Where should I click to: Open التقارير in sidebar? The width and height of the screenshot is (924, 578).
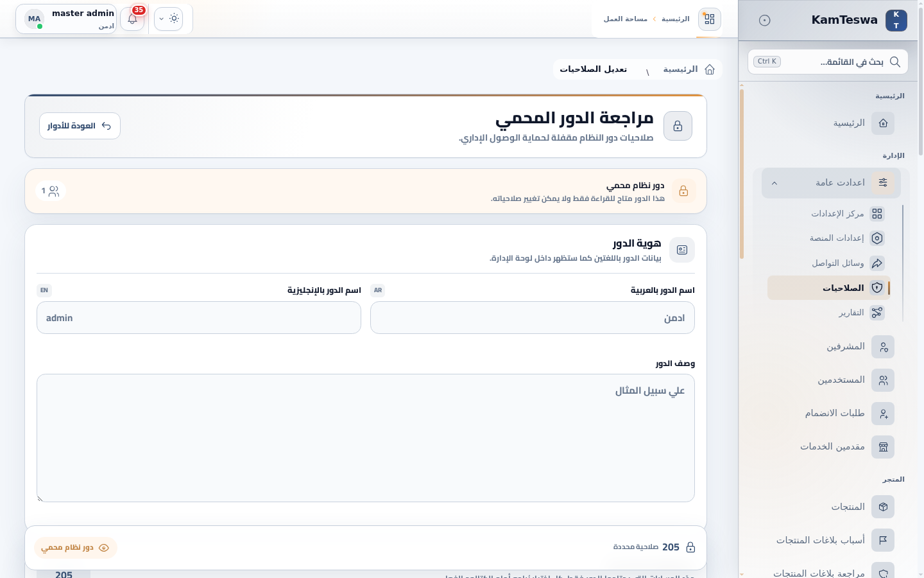tap(829, 313)
